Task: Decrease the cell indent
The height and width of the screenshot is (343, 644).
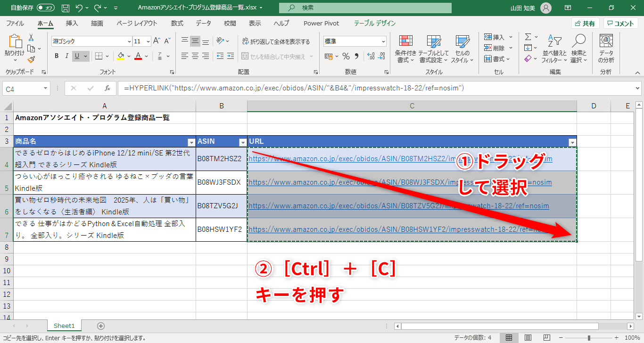Action: pyautogui.click(x=220, y=56)
